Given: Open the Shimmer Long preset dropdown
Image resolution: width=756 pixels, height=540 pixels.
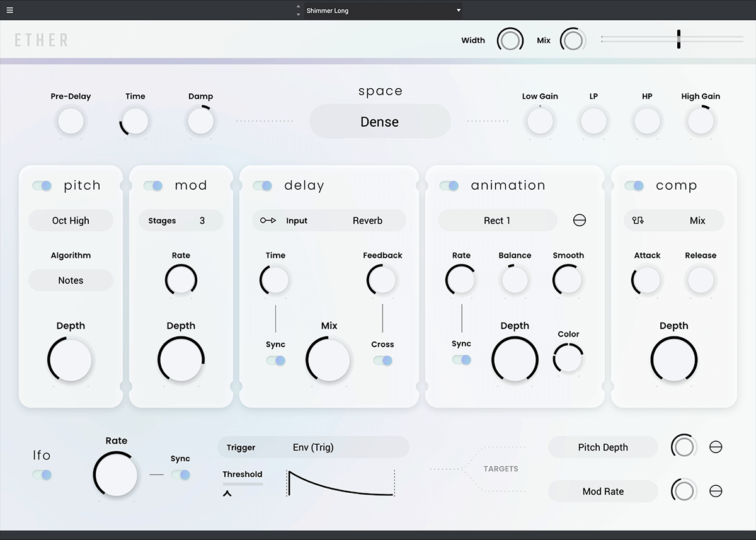Looking at the screenshot, I should tap(383, 11).
